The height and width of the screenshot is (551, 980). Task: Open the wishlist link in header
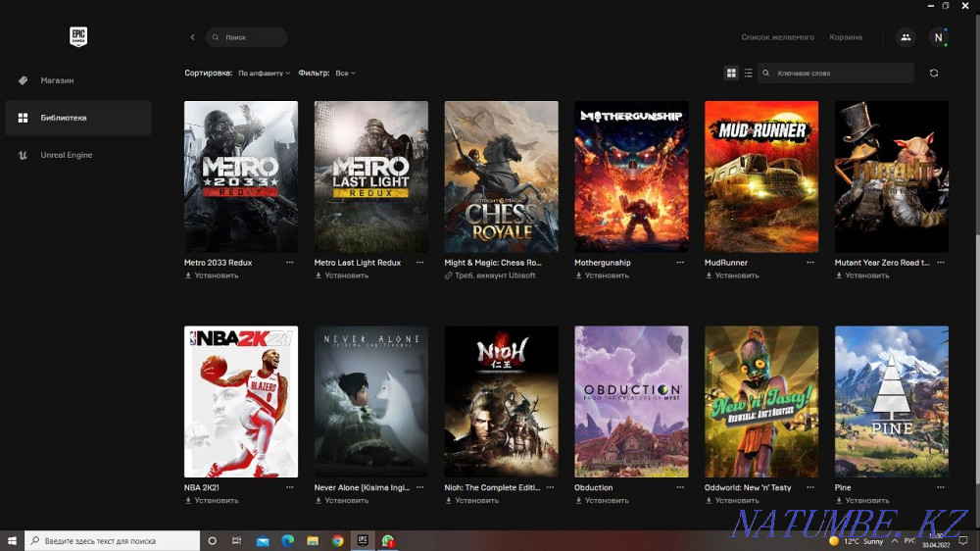pos(777,37)
